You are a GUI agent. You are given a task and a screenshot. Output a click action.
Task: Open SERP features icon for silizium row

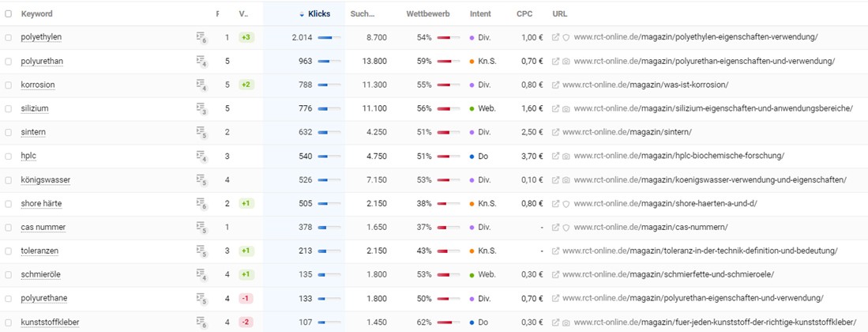(201, 109)
